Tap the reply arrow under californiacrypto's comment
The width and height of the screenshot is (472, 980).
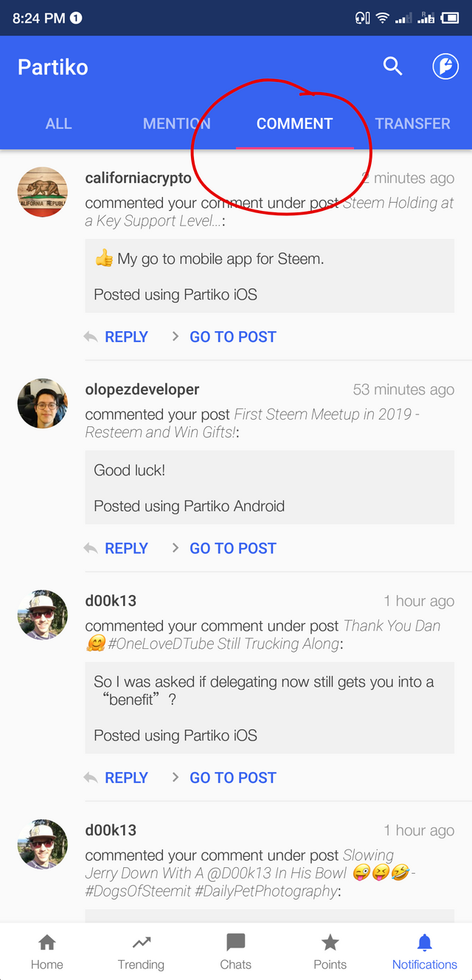coord(91,336)
